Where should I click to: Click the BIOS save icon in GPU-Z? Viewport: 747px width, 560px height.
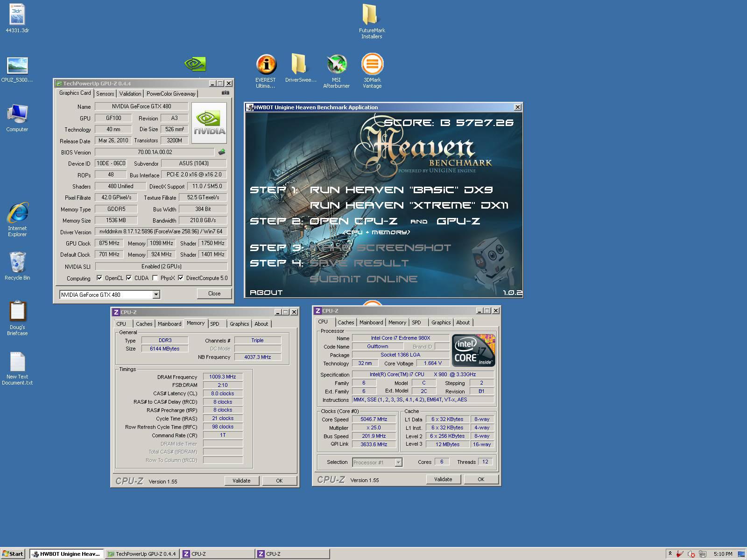pyautogui.click(x=222, y=152)
